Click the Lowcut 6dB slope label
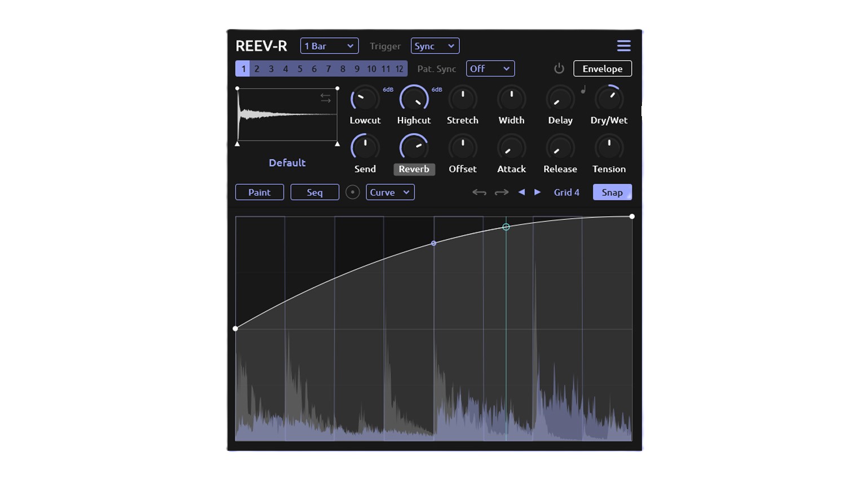 (x=388, y=90)
